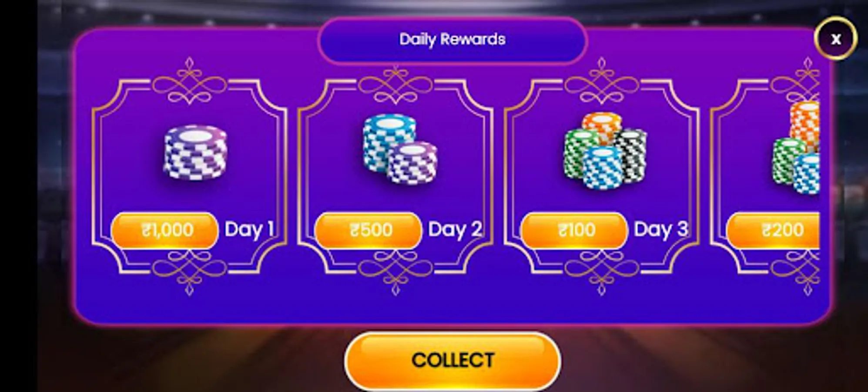Image resolution: width=868 pixels, height=392 pixels.
Task: Click golden flourish above Day 3 card
Action: point(602,81)
